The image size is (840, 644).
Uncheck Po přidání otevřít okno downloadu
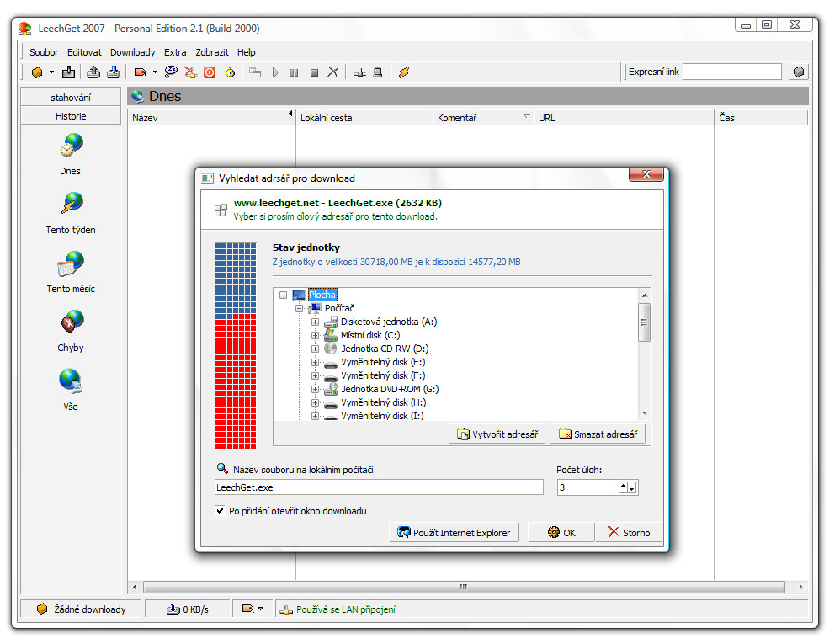point(220,511)
